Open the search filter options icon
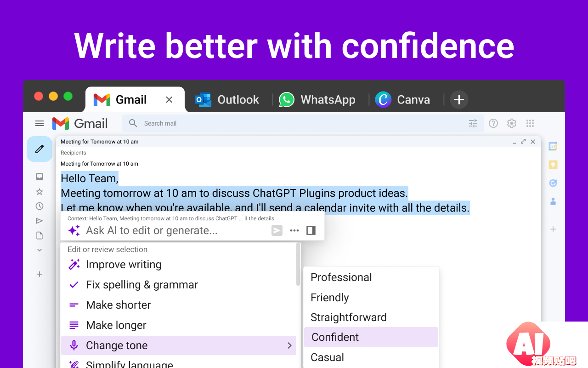The width and height of the screenshot is (588, 368). [473, 123]
